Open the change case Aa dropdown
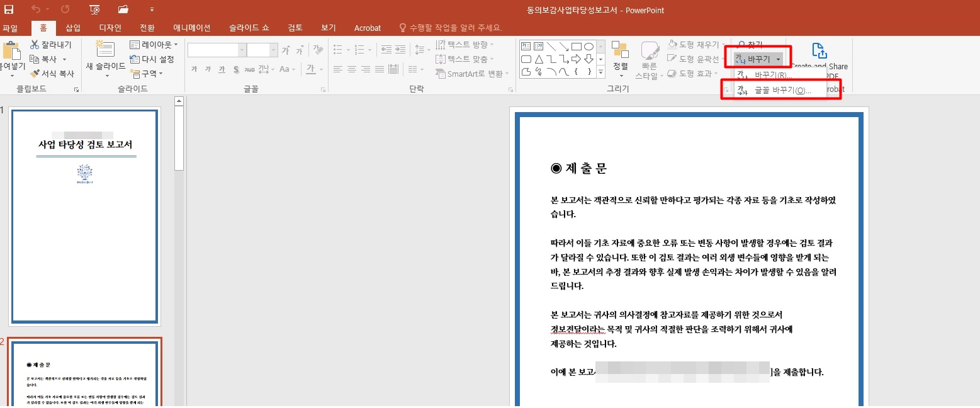The height and width of the screenshot is (408, 980). point(287,69)
